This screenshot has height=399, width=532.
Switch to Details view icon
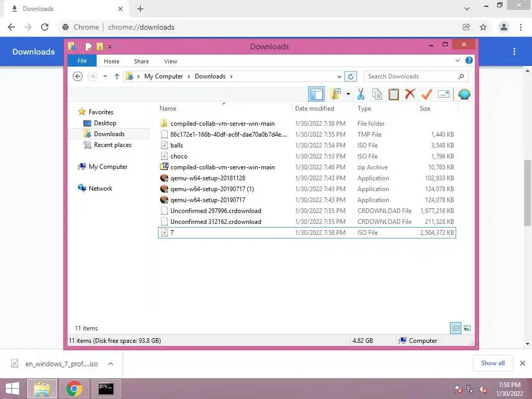coord(456,328)
